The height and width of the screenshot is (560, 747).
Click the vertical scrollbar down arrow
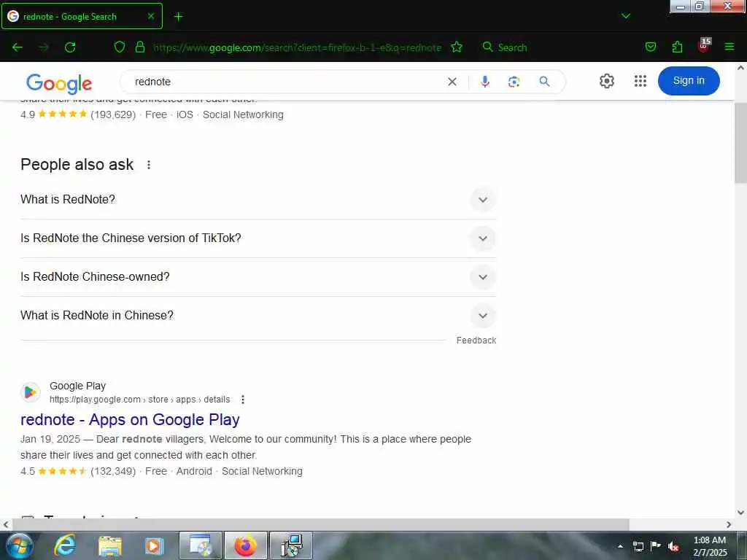(x=741, y=513)
